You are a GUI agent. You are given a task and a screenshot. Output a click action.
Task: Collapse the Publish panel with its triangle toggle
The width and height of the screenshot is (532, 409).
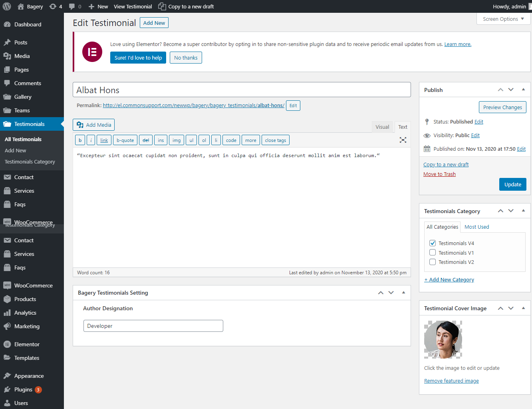click(x=523, y=90)
